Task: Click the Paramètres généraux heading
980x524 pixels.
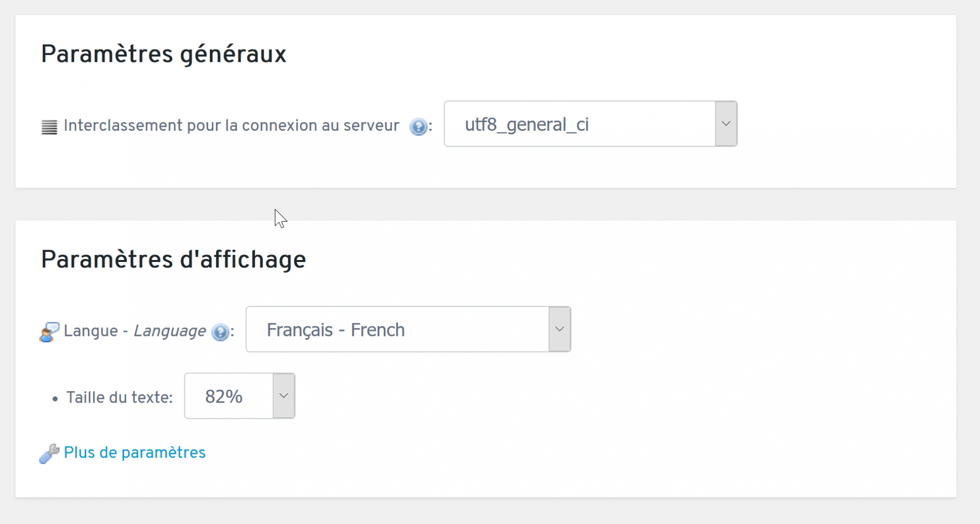Action: pyautogui.click(x=163, y=54)
